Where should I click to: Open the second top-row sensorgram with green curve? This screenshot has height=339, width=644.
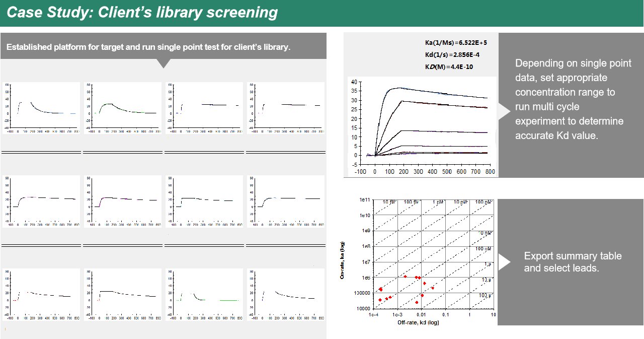coord(123,108)
